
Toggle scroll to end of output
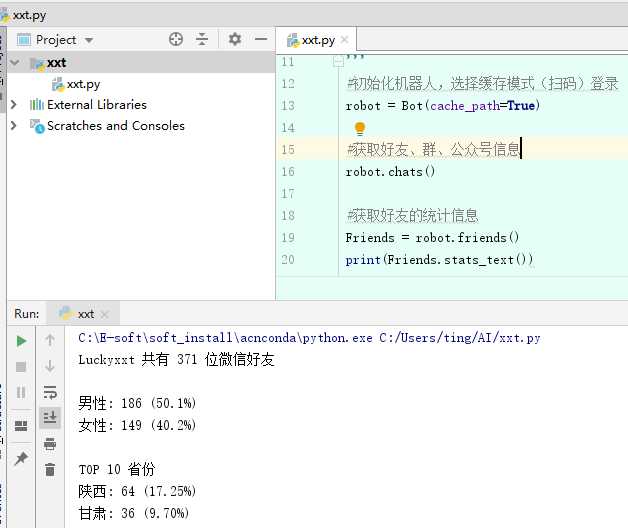50,417
